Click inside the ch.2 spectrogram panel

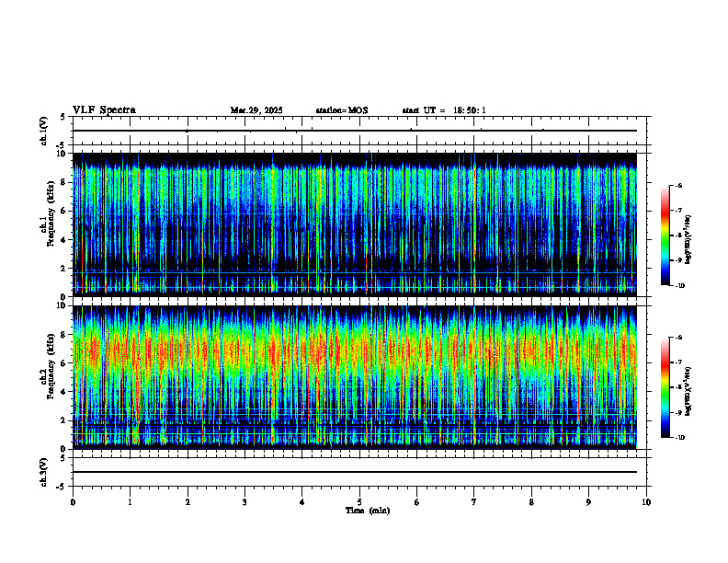click(x=355, y=377)
